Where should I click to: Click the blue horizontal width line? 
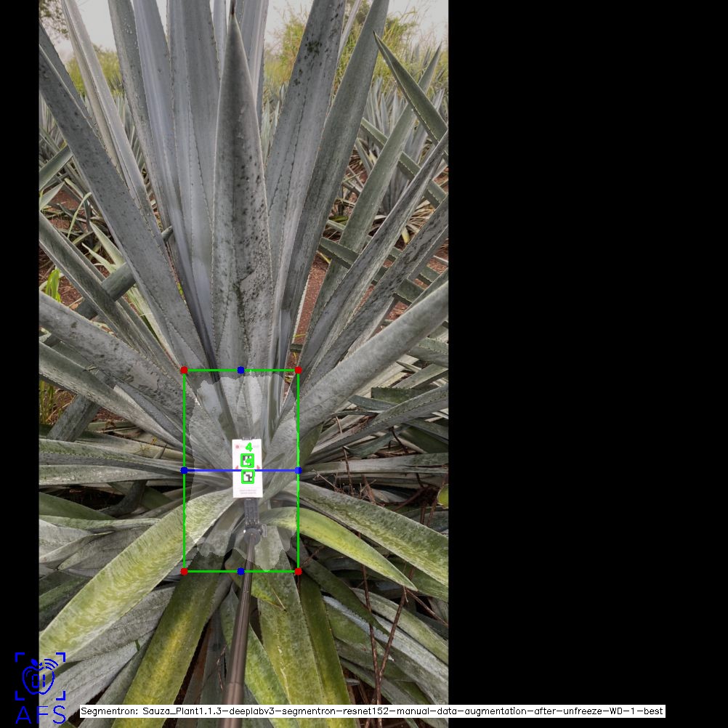pyautogui.click(x=211, y=471)
